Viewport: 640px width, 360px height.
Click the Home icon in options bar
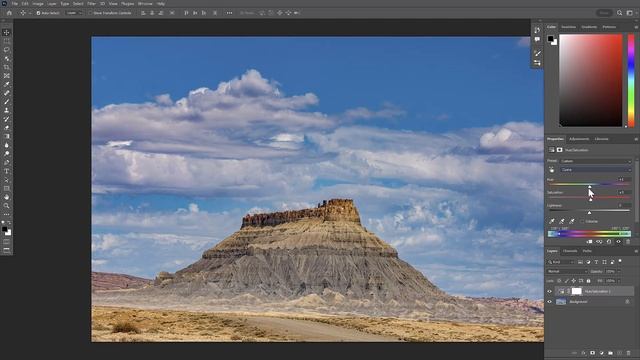(9, 13)
